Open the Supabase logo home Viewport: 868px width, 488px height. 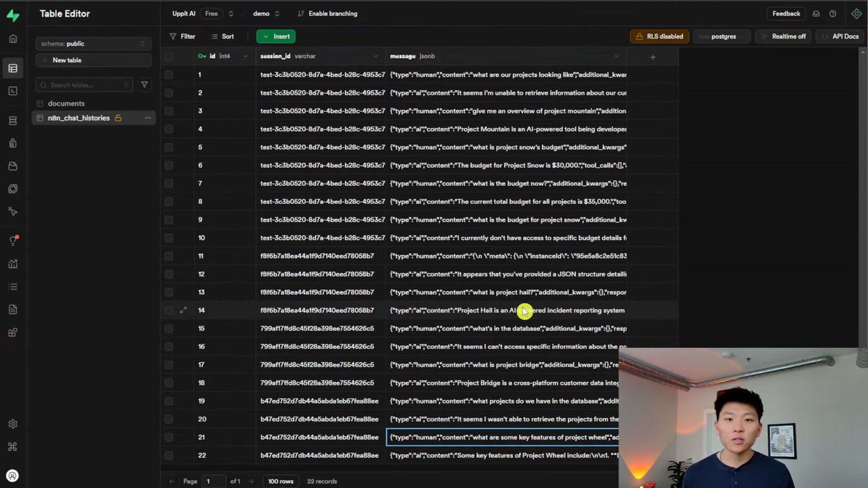point(13,14)
